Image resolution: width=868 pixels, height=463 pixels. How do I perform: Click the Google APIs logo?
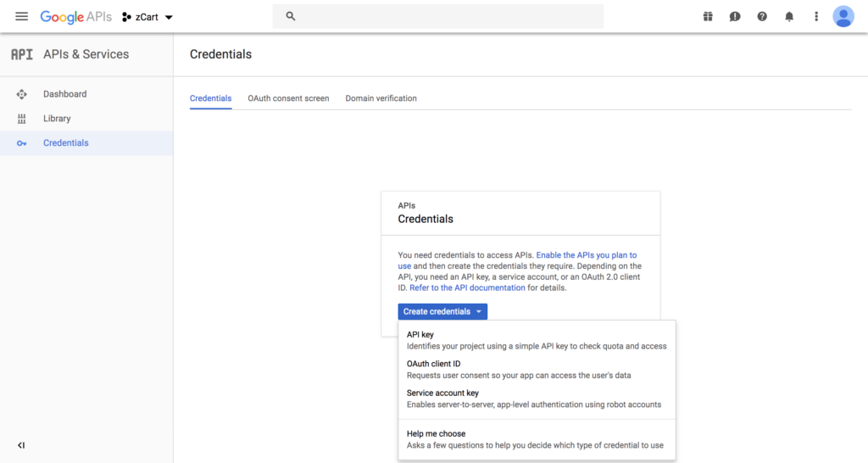[75, 16]
